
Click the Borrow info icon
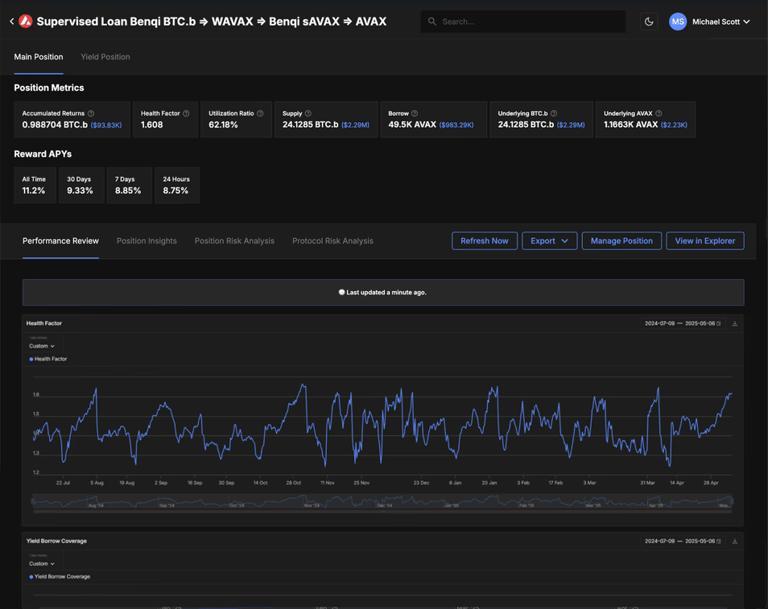pyautogui.click(x=415, y=114)
